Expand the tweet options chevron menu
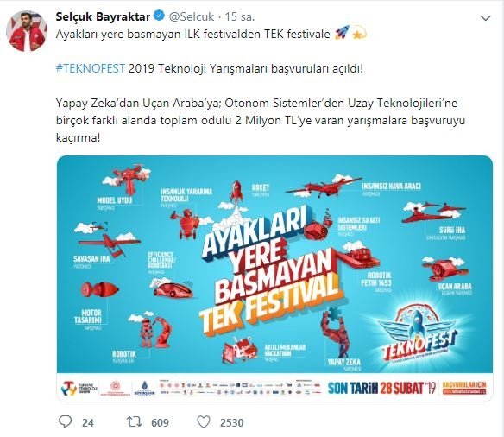 pos(485,18)
